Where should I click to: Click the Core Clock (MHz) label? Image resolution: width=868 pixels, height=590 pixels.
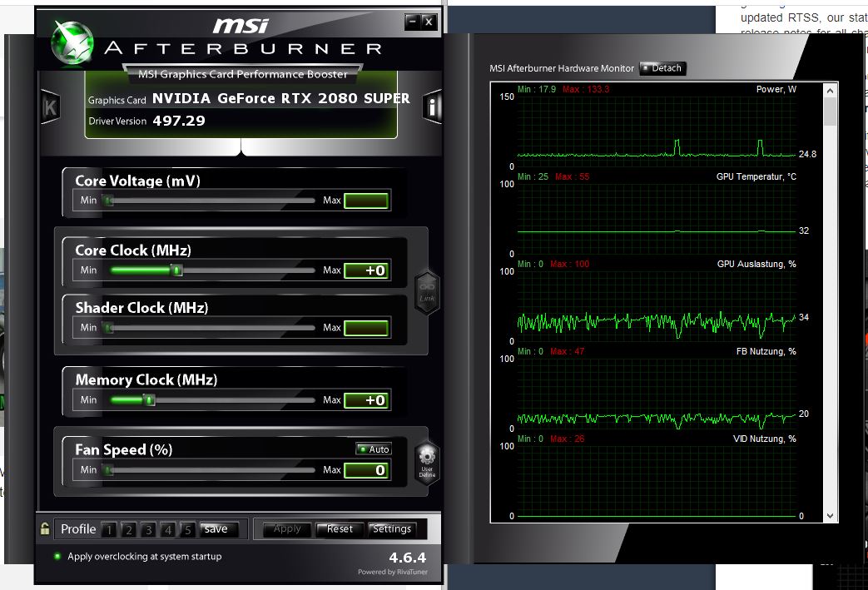(133, 250)
